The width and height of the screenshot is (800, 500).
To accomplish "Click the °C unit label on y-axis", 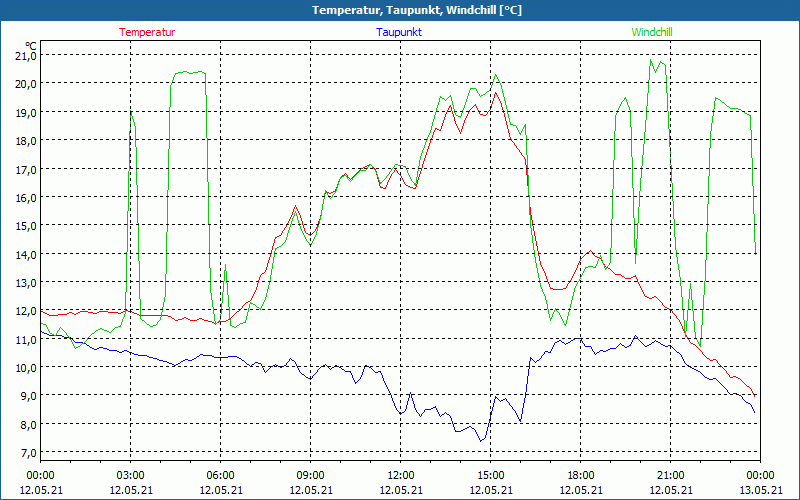I will coord(31,45).
